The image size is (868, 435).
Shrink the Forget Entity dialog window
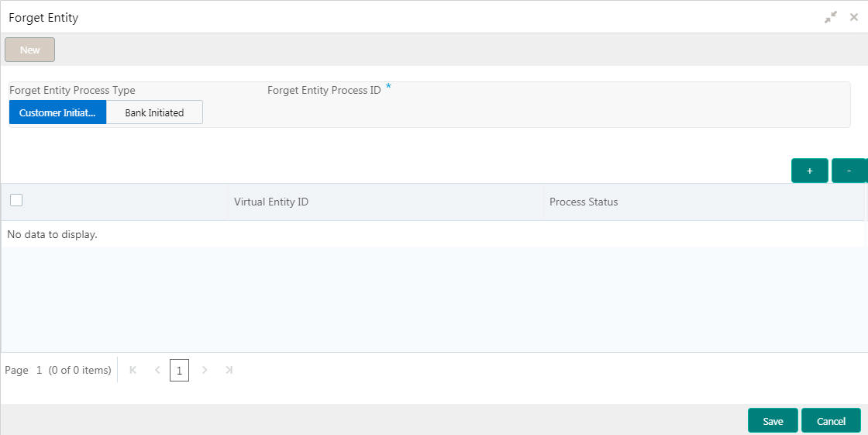coord(831,17)
